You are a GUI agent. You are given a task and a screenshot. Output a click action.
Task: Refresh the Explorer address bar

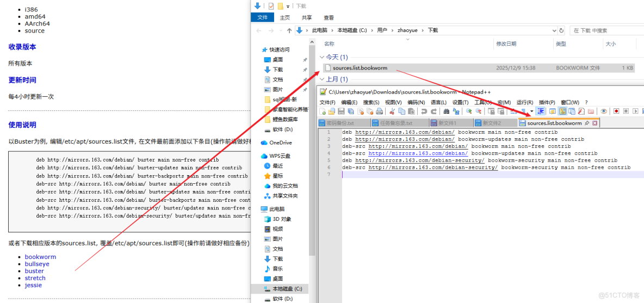561,30
